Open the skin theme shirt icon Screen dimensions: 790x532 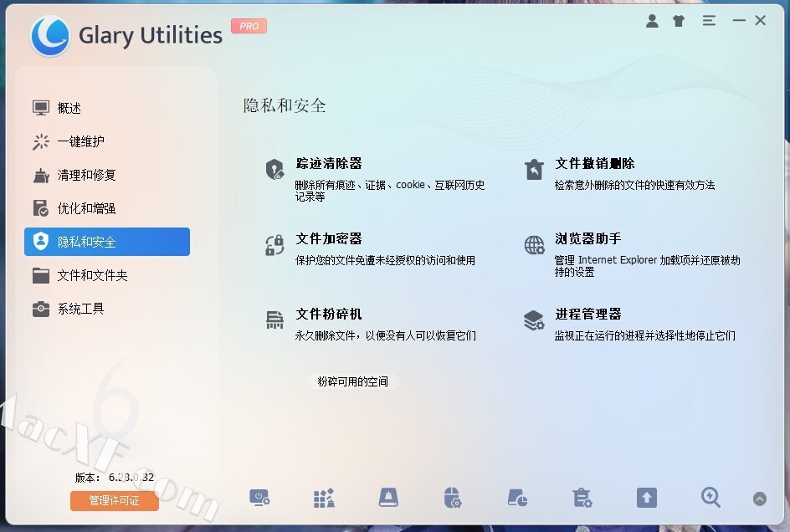pos(679,21)
